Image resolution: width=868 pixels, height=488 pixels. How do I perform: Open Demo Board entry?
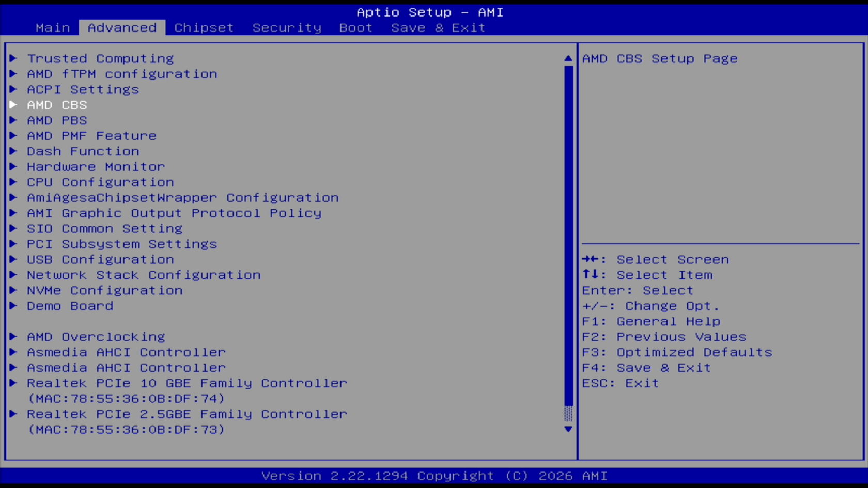tap(70, 306)
